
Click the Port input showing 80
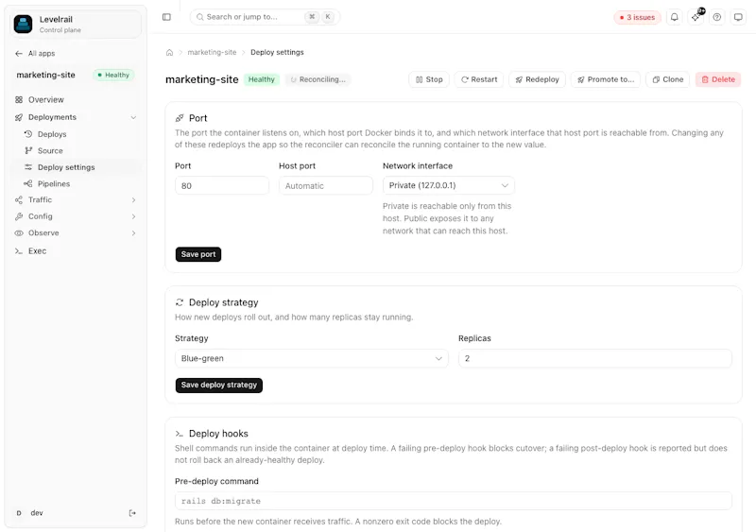(x=222, y=186)
